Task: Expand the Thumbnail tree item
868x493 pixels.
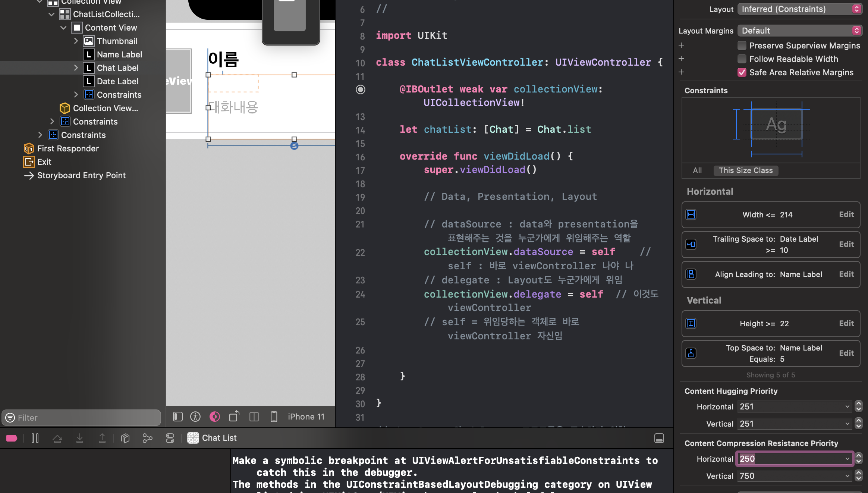Action: [x=76, y=41]
